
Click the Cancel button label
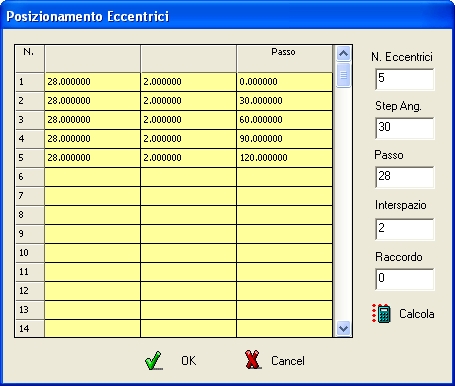point(288,361)
